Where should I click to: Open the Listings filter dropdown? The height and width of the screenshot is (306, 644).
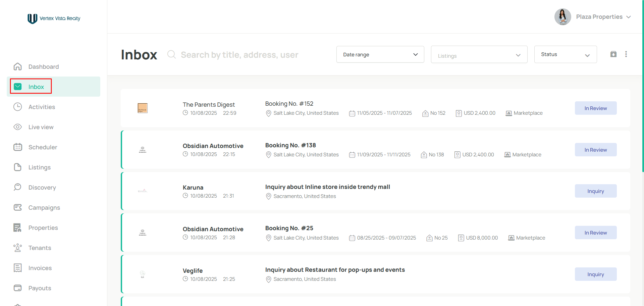(479, 54)
